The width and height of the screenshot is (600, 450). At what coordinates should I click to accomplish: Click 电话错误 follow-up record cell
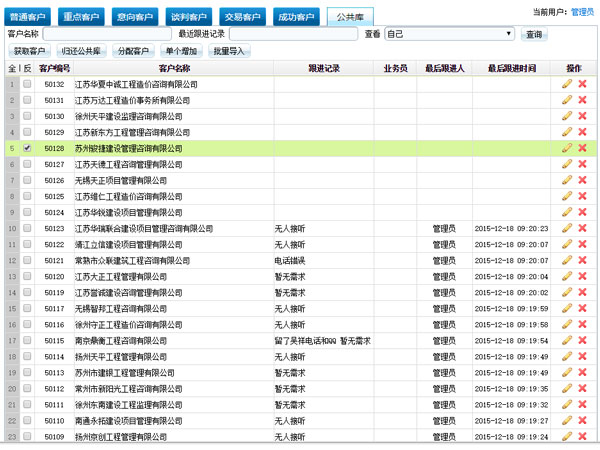290,261
